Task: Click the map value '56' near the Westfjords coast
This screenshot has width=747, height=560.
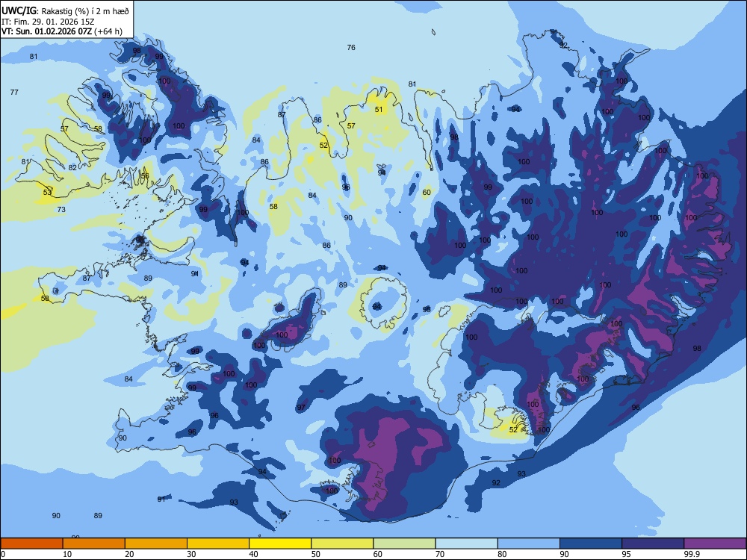Action: click(x=145, y=175)
